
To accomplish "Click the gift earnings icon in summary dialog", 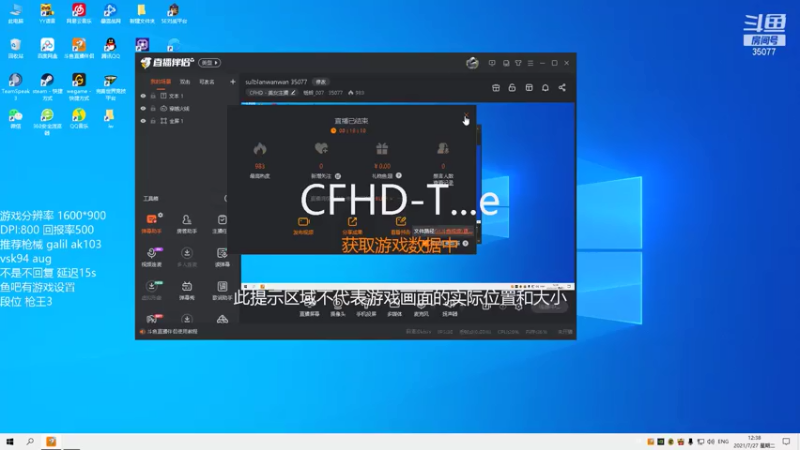I will pyautogui.click(x=382, y=149).
